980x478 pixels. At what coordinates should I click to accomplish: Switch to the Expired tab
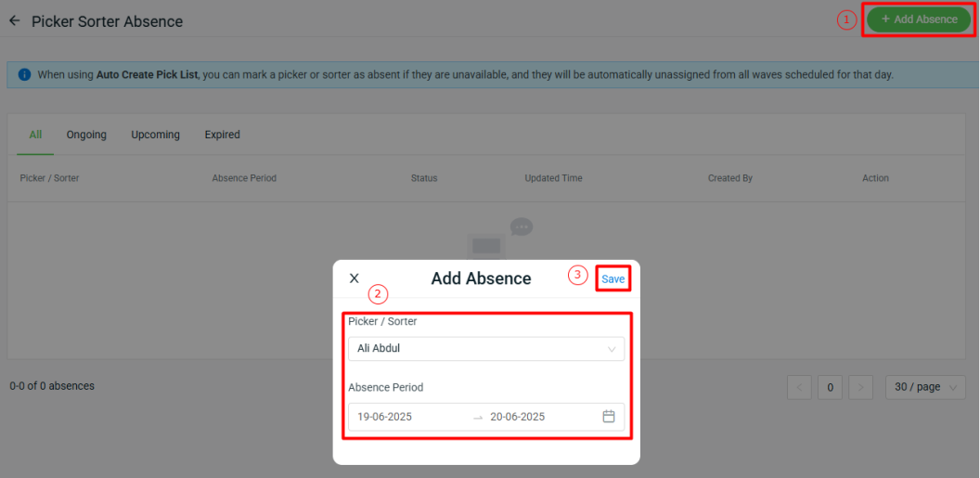tap(223, 135)
